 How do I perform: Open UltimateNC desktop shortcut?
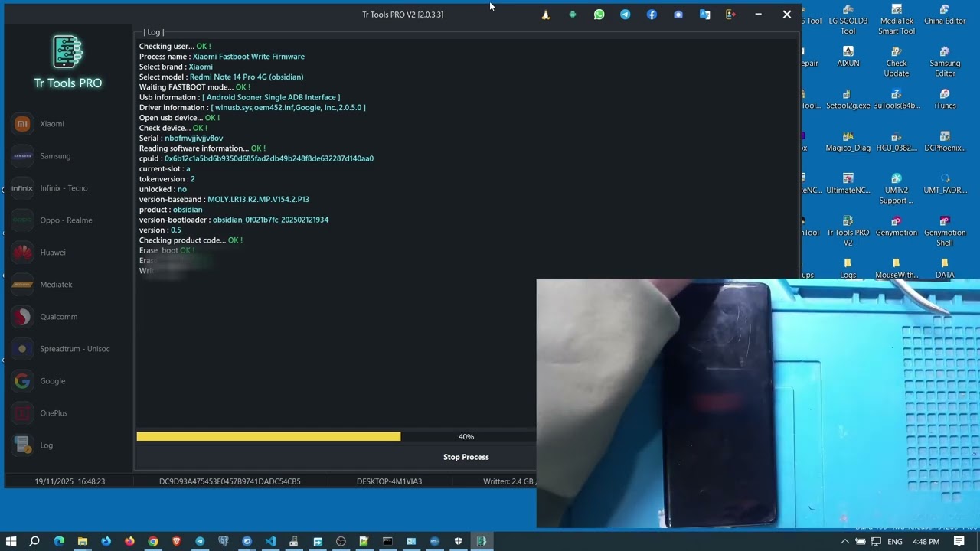pos(848,184)
